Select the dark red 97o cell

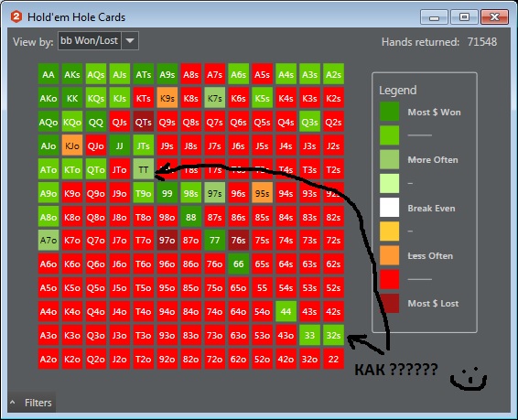point(167,240)
